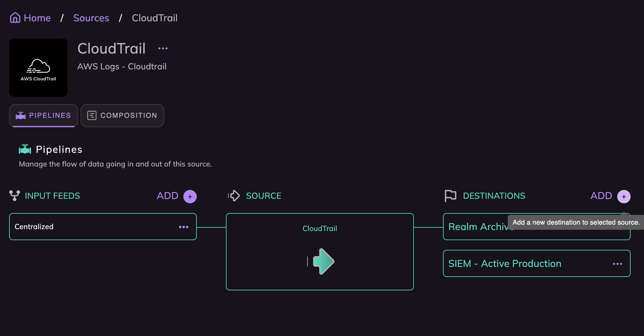Click the ADD label beside Input Feeds
This screenshot has width=644, height=336.
[168, 196]
